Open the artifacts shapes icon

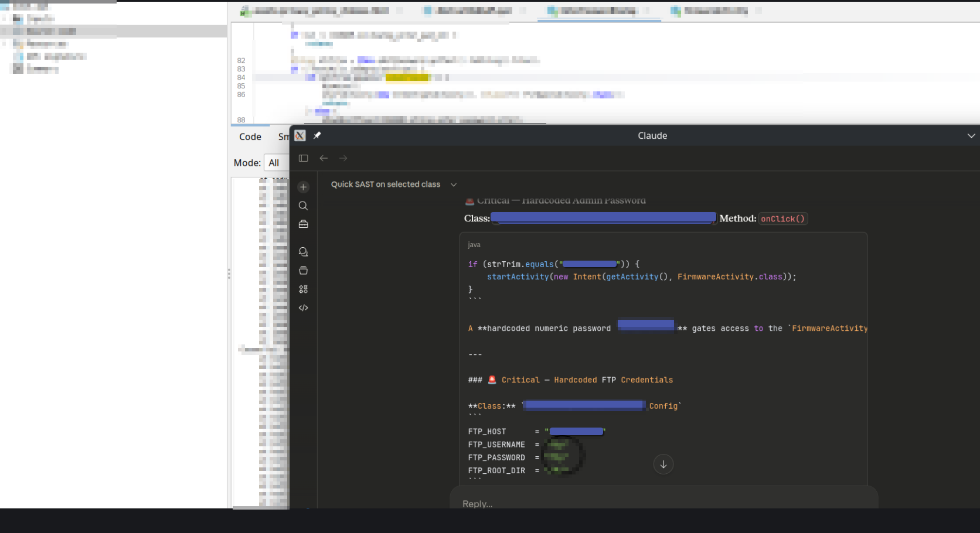click(x=303, y=289)
